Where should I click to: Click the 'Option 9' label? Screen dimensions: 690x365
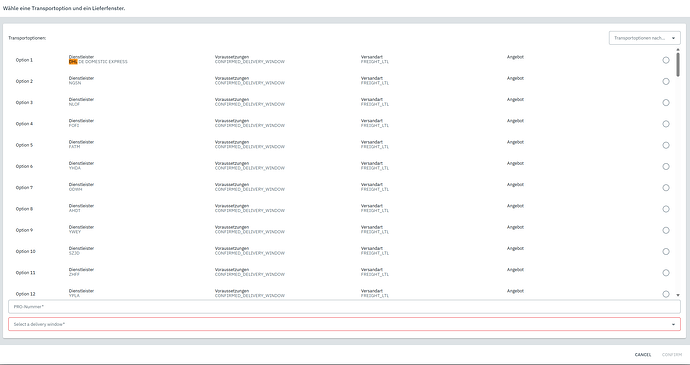[x=24, y=230]
